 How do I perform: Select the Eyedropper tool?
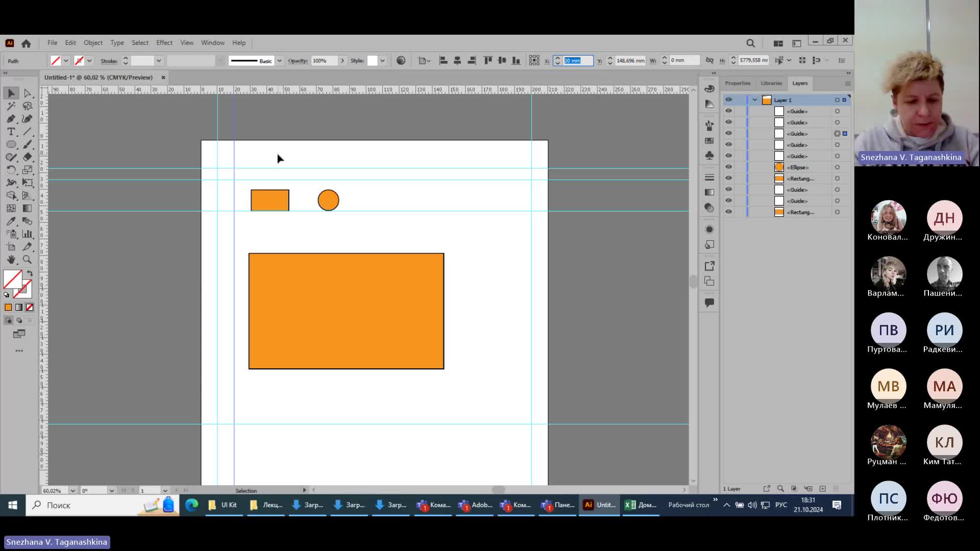pos(11,221)
